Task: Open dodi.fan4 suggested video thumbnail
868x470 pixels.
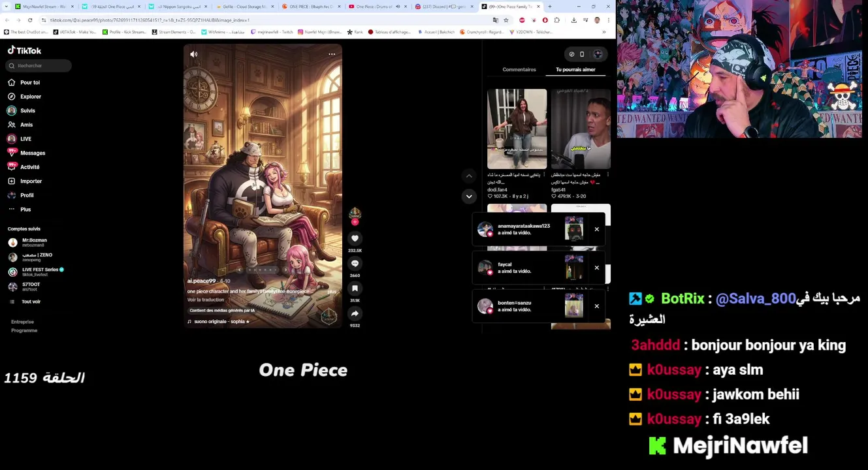Action: 517,129
